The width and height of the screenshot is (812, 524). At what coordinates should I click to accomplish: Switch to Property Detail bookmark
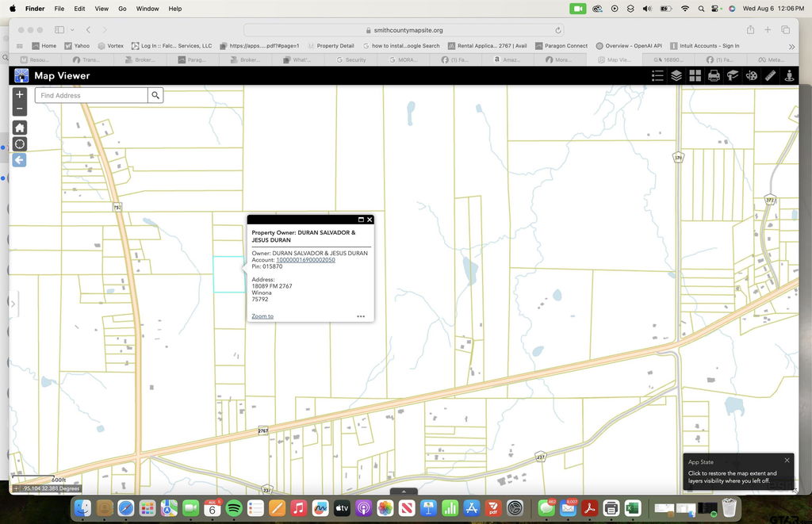335,46
